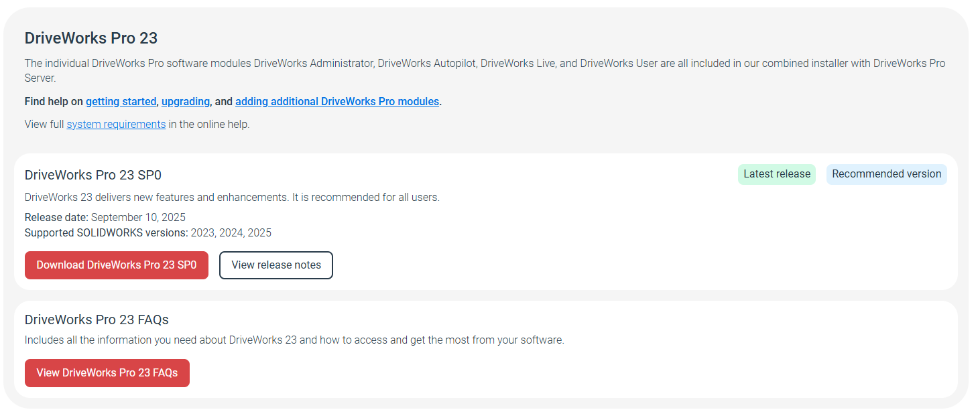View the system requirements link
980x420 pixels.
(x=116, y=124)
